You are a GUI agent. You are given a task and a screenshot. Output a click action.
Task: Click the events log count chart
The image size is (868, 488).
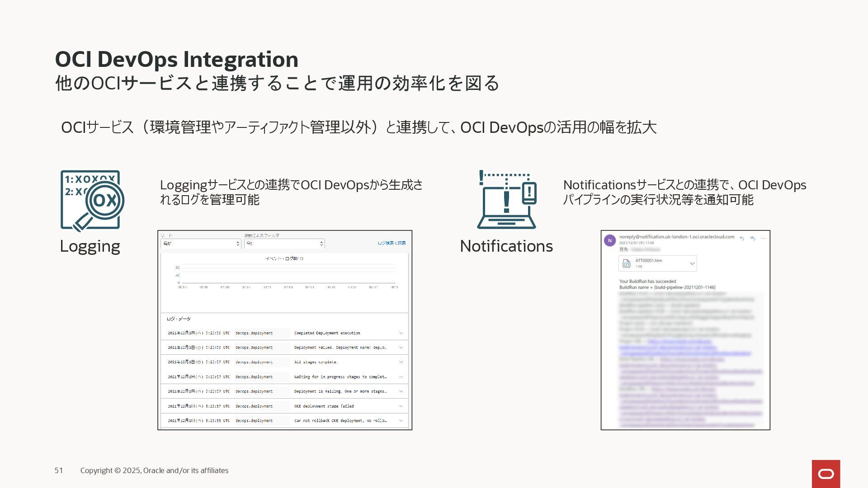(x=285, y=276)
